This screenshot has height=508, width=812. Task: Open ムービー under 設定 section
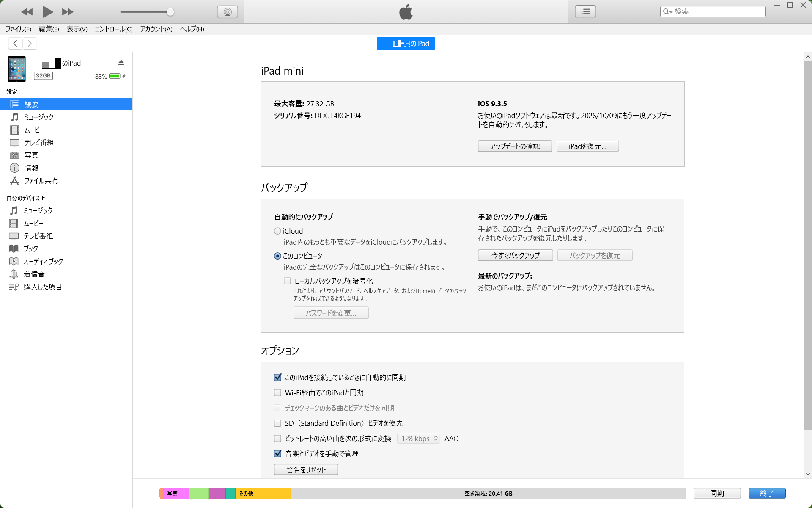66,130
